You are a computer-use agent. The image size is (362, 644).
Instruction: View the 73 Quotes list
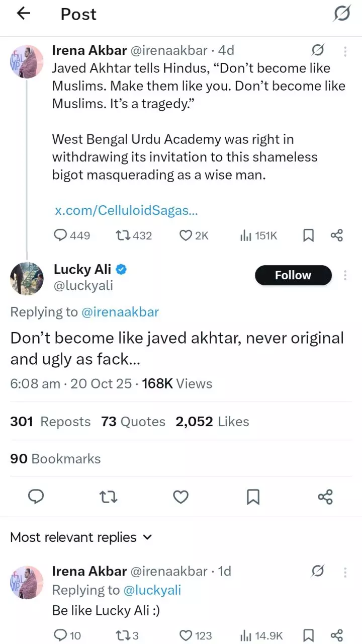(133, 422)
